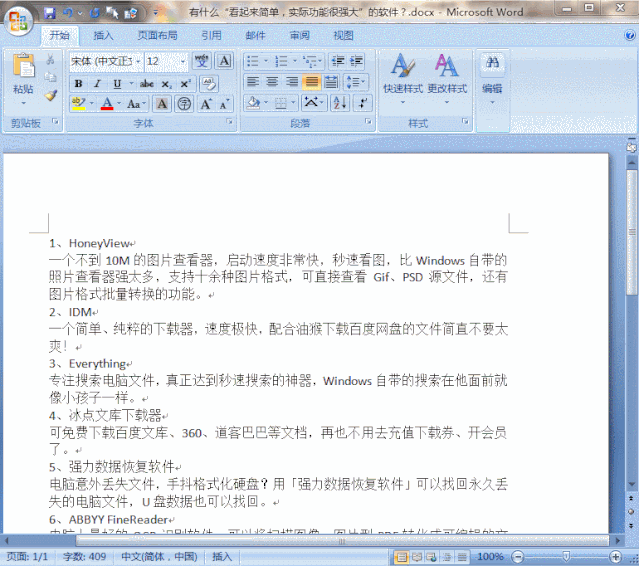Apply distributed alignment
Viewport: 639px width, 566px height.
coord(331,82)
